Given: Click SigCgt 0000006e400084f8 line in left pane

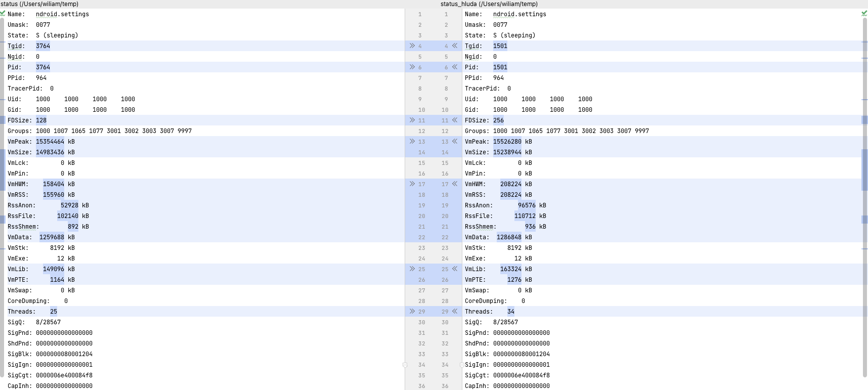Looking at the screenshot, I should (50, 375).
